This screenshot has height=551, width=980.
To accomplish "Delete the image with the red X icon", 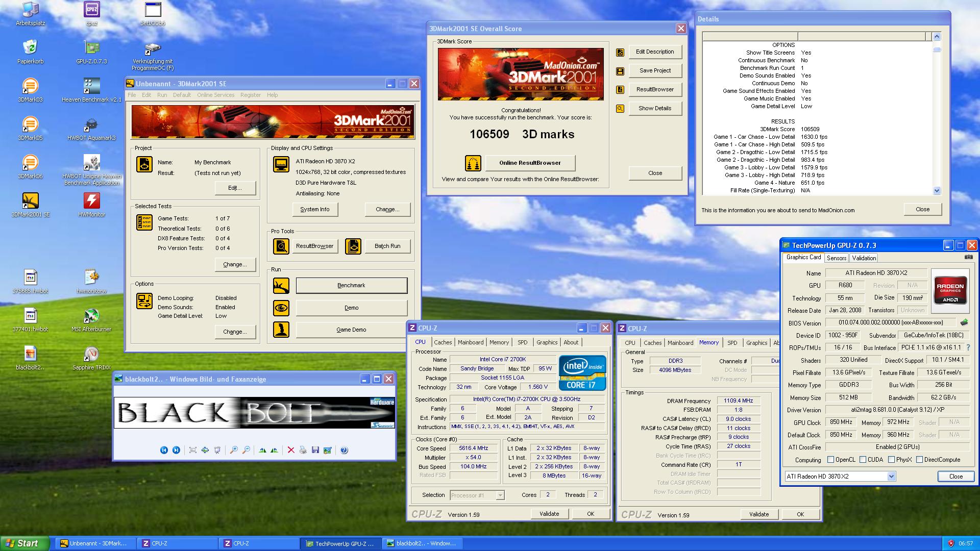I will [290, 450].
